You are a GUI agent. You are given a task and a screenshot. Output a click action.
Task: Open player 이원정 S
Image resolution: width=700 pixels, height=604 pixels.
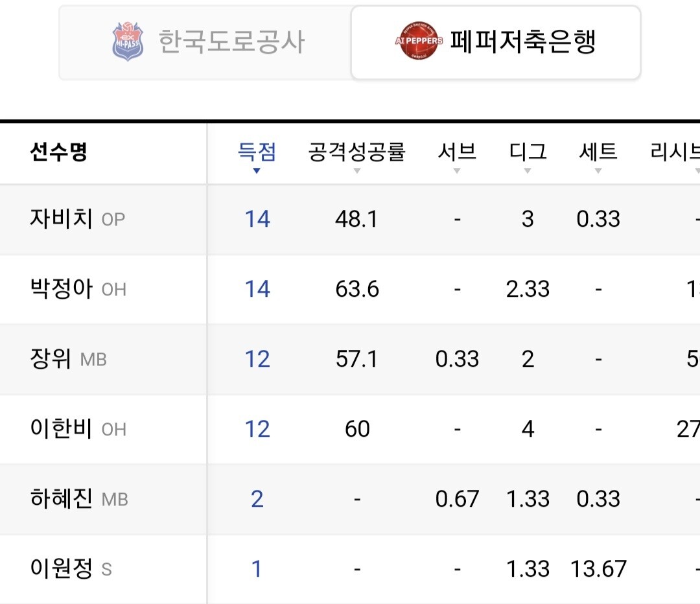(71, 568)
